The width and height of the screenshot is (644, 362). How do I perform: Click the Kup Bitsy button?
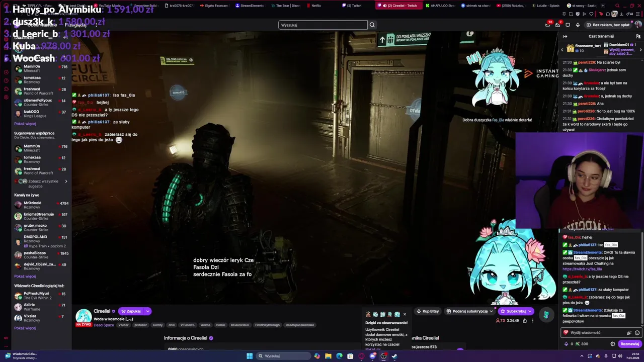click(428, 311)
